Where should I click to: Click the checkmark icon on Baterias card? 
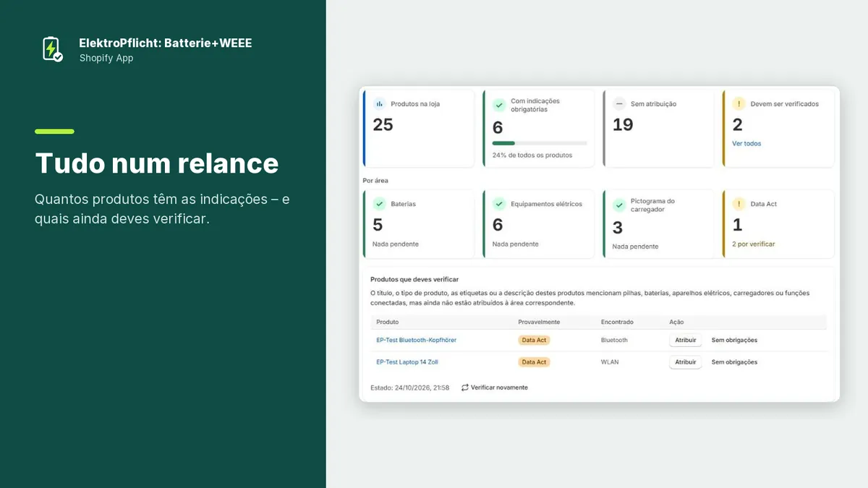[x=379, y=204]
